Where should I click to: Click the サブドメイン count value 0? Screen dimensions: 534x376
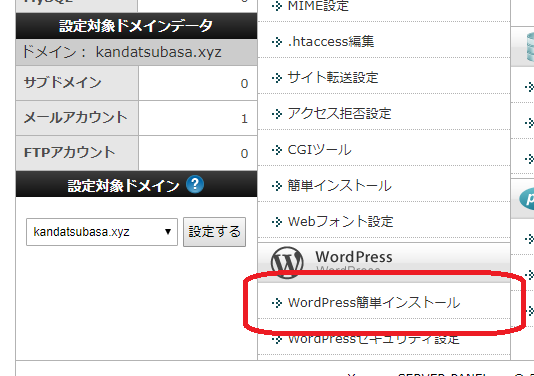click(244, 84)
